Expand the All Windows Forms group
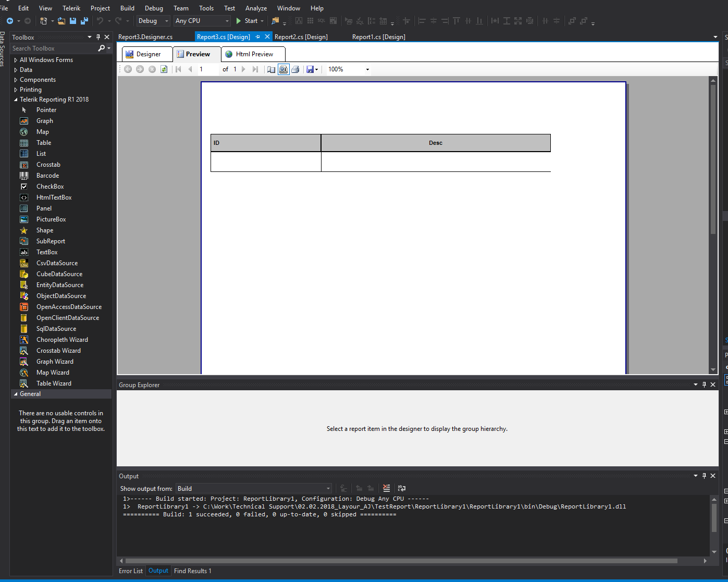 [x=16, y=60]
